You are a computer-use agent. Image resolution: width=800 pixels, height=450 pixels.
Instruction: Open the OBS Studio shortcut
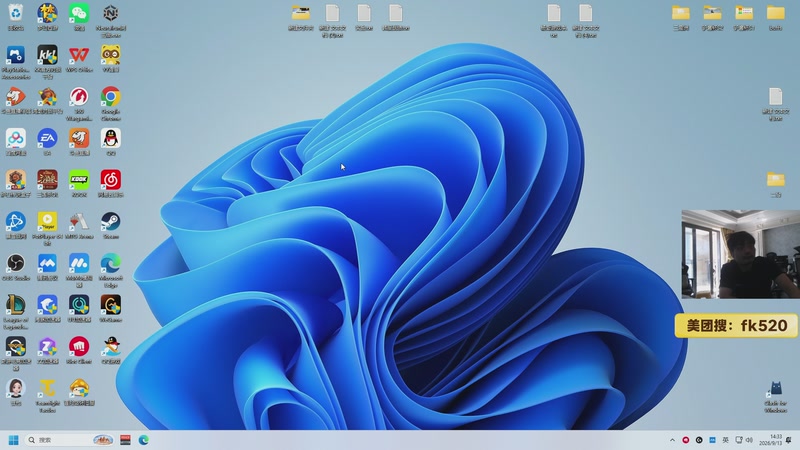16,267
